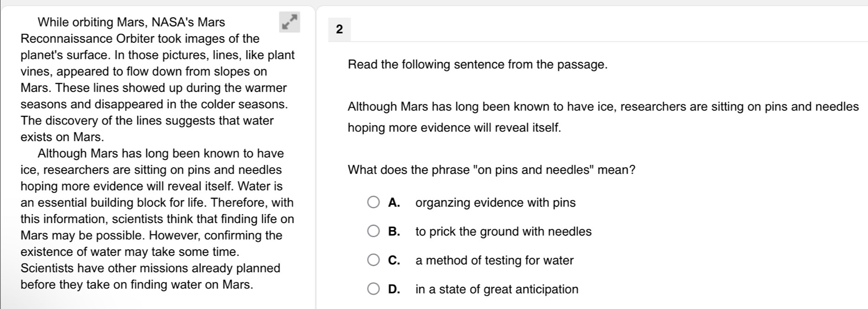Image resolution: width=868 pixels, height=309 pixels.
Task: Click answer text 'a method of testing for water'
Action: coord(494,260)
